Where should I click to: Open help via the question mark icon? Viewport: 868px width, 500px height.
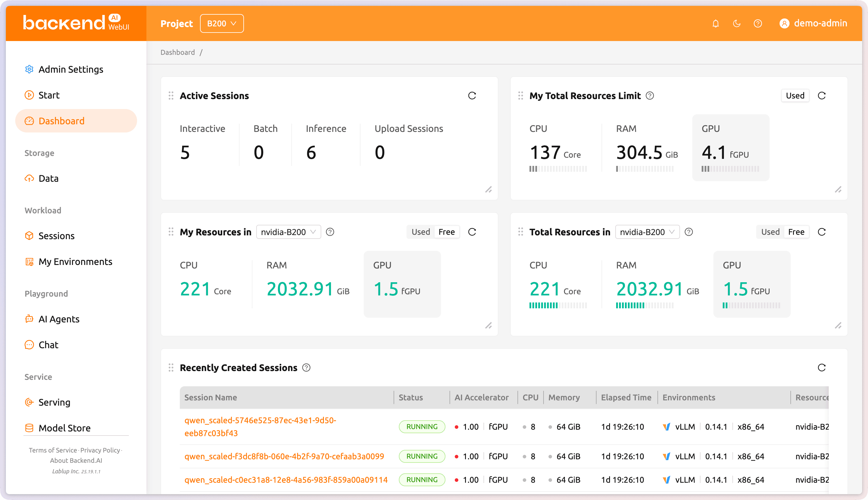pos(758,23)
